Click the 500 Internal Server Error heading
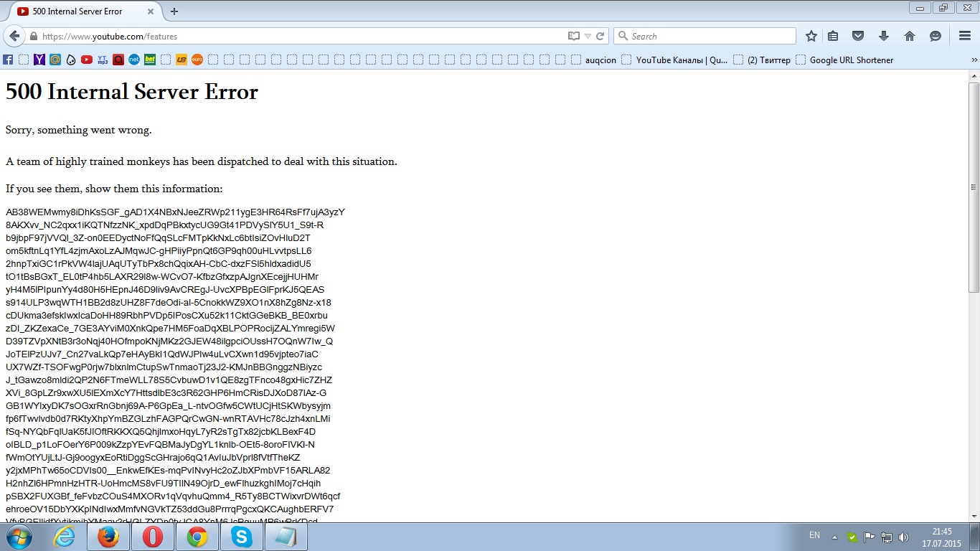The width and height of the screenshot is (980, 551). pyautogui.click(x=132, y=92)
